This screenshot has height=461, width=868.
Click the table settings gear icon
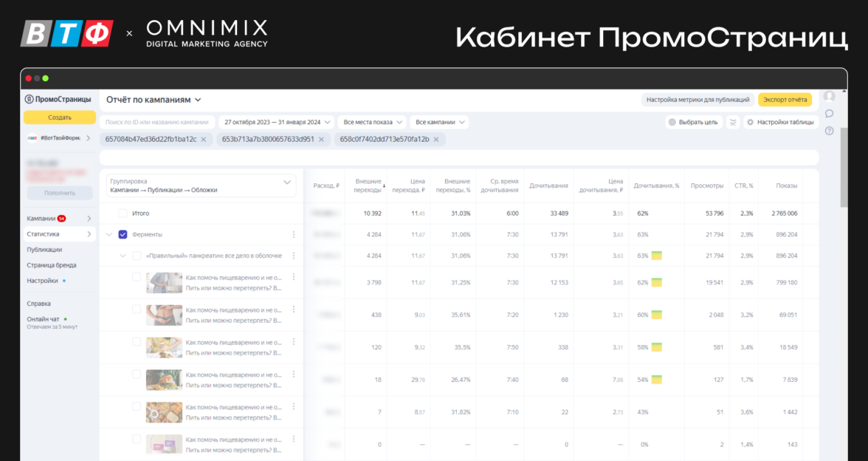coord(750,122)
